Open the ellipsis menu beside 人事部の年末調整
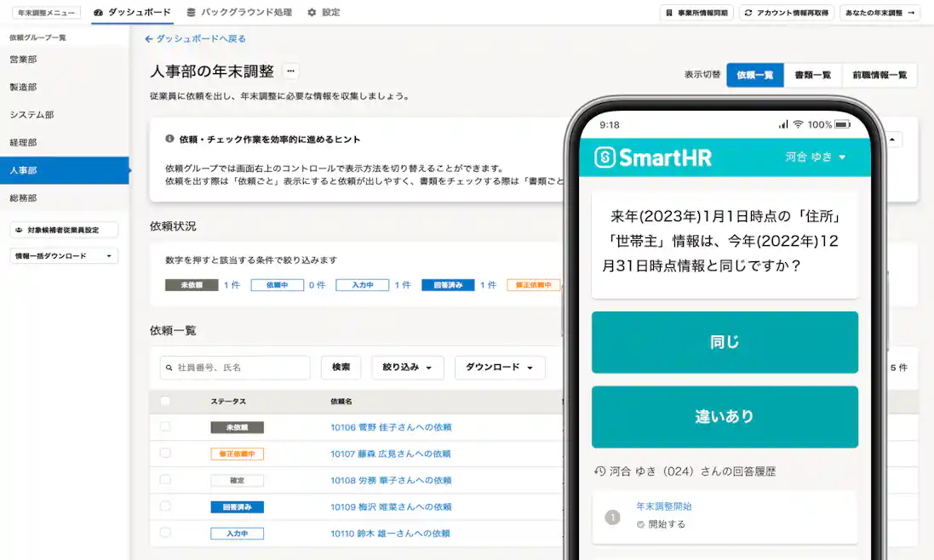 pos(290,71)
